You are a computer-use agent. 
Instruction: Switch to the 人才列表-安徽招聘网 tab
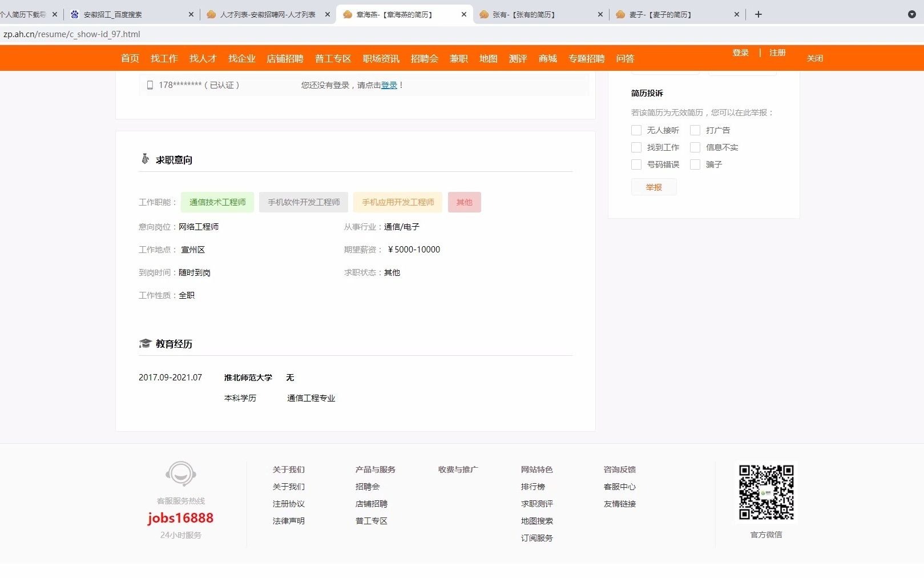(x=267, y=14)
